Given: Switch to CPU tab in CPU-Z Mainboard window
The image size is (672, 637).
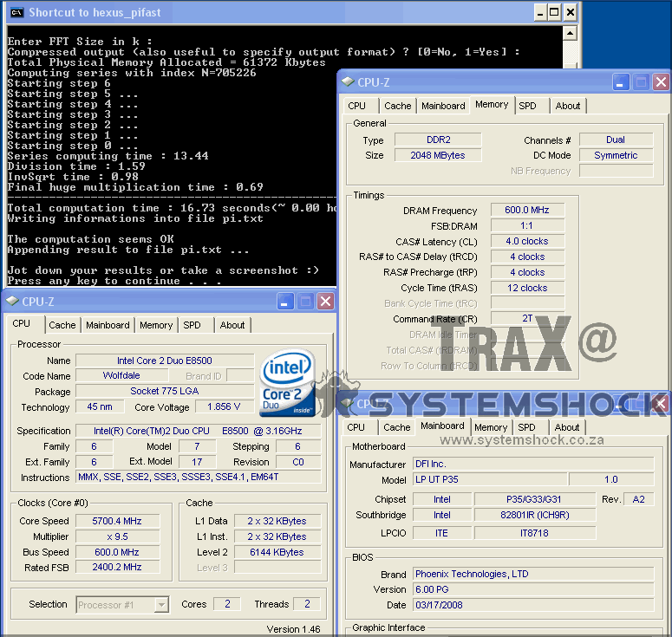Looking at the screenshot, I should coord(356,427).
